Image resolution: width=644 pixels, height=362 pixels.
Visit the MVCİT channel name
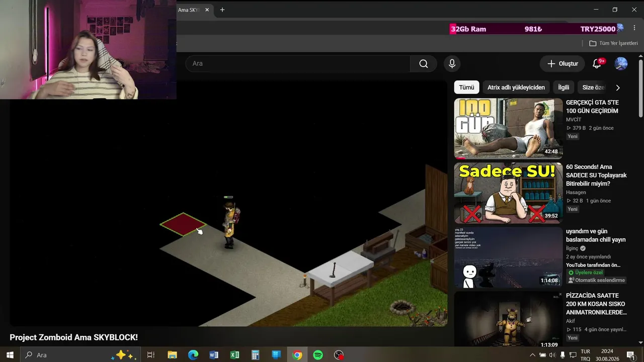574,120
